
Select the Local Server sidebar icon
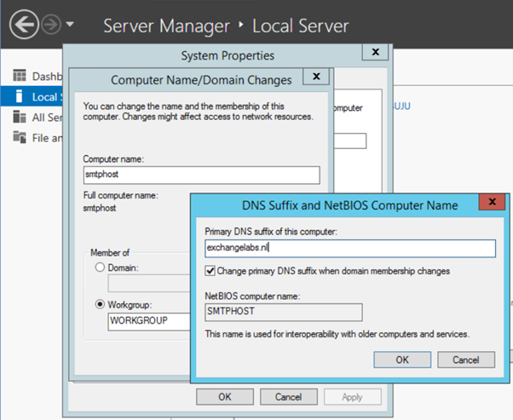coord(20,96)
